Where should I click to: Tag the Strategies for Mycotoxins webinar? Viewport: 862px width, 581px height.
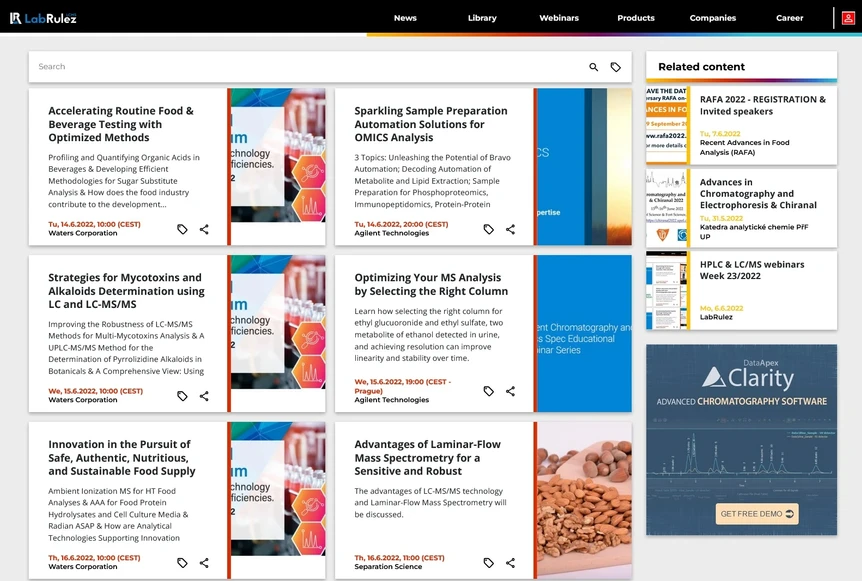[x=182, y=396]
